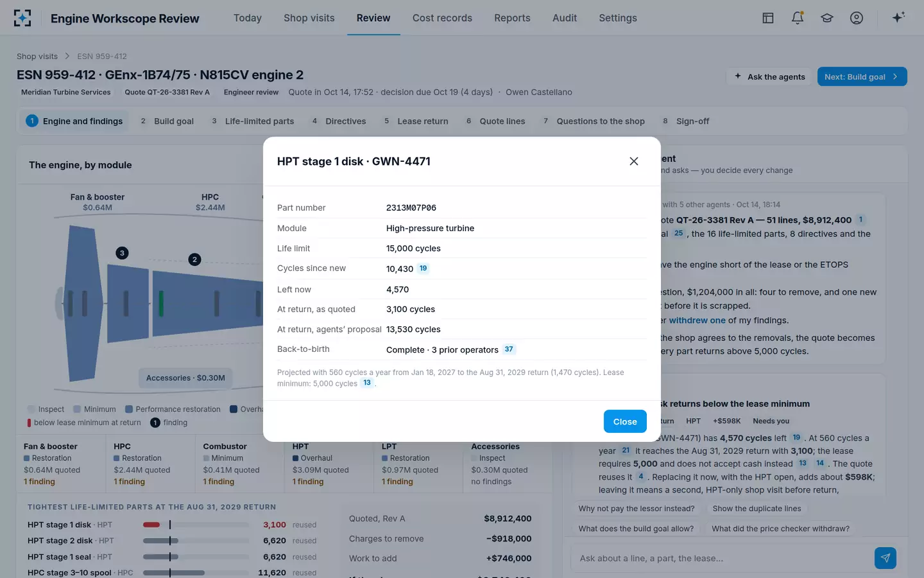This screenshot has height=578, width=924.
Task: Open the Shop visits tab
Action: pos(309,18)
